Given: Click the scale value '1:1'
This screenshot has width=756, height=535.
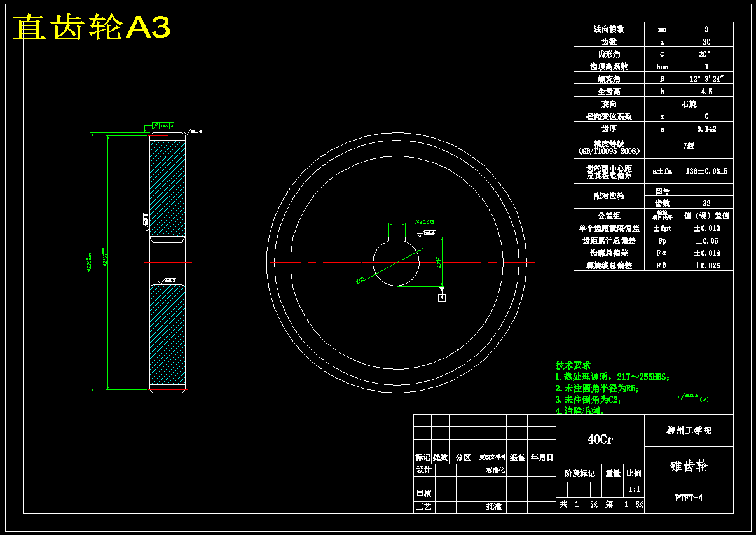Looking at the screenshot, I should tap(635, 490).
